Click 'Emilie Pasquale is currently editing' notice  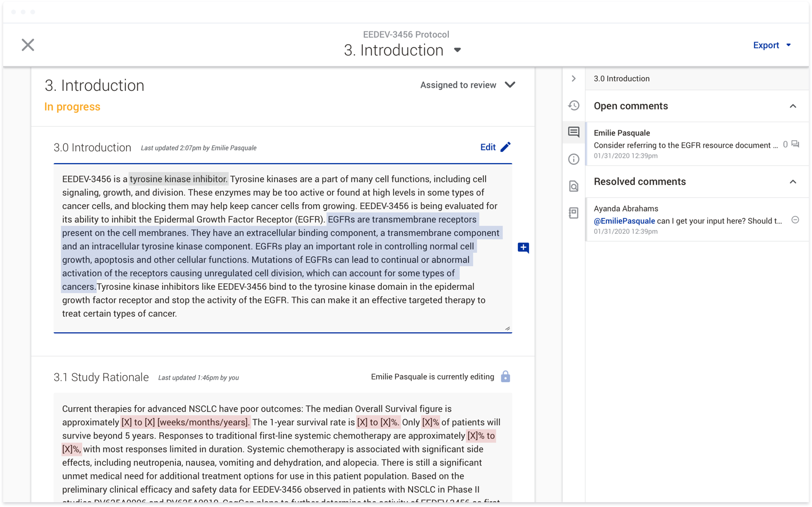[x=432, y=377]
